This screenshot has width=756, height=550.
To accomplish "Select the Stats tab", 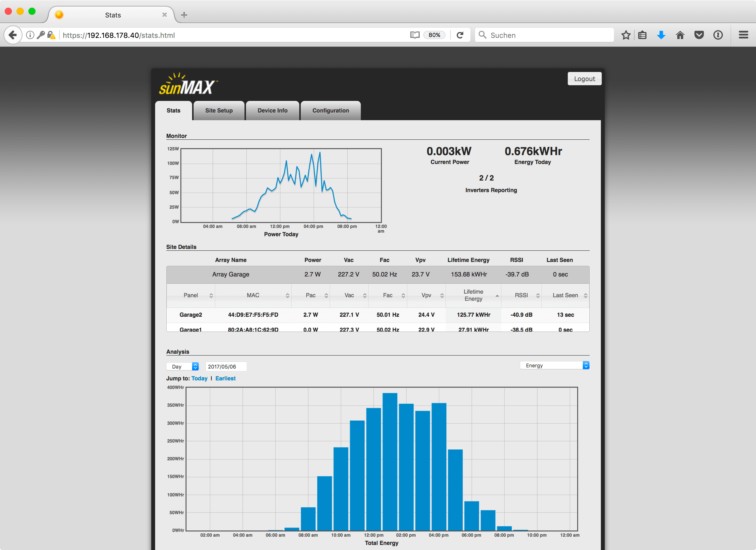I will 173,110.
